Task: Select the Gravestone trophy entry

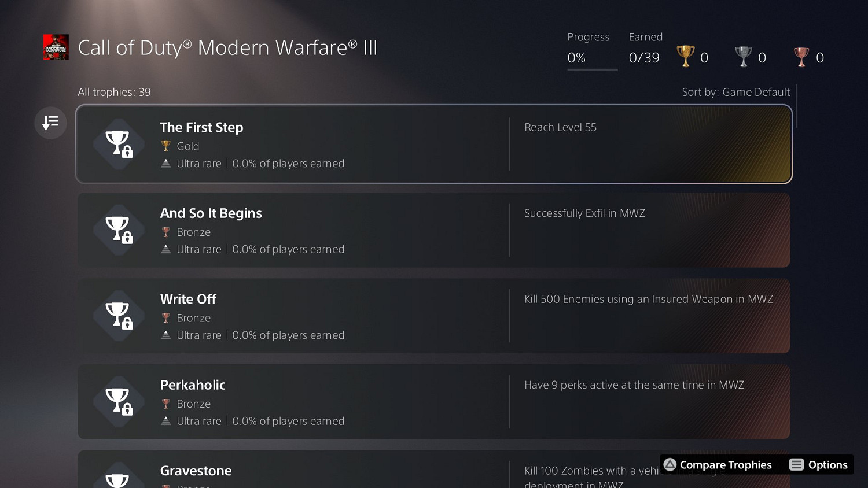Action: click(x=196, y=471)
